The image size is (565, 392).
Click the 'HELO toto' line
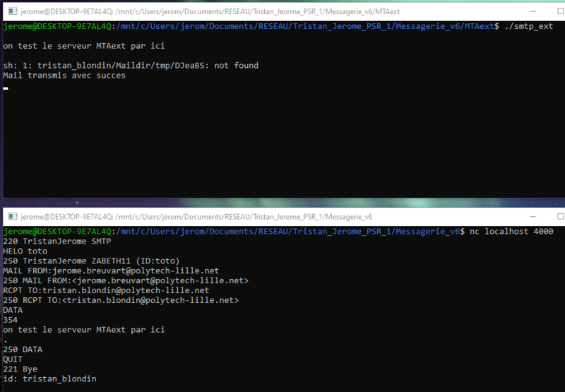coord(25,251)
